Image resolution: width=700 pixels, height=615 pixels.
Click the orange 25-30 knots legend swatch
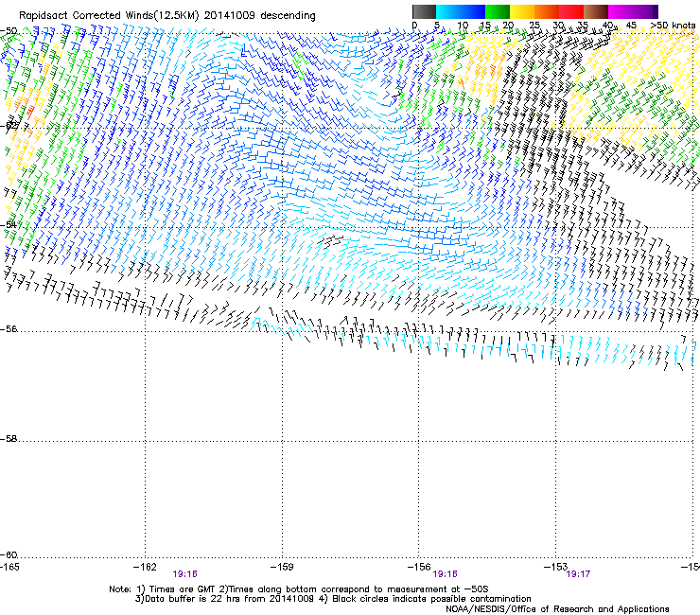coord(547,11)
